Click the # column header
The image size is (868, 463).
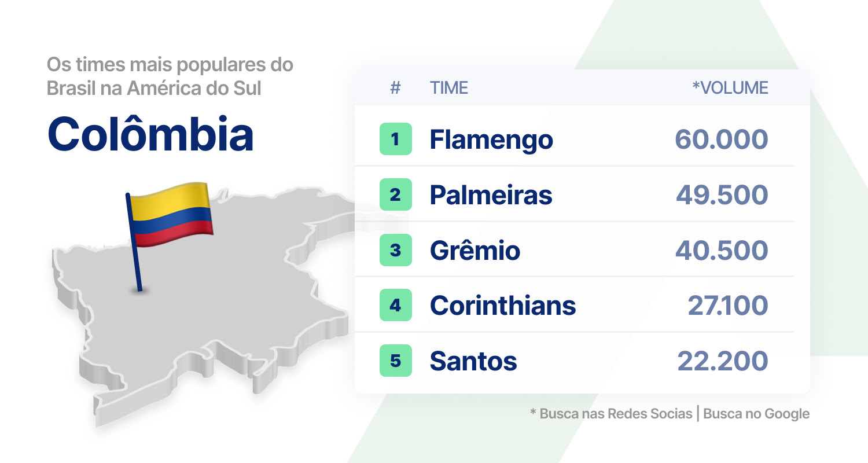[x=396, y=88]
